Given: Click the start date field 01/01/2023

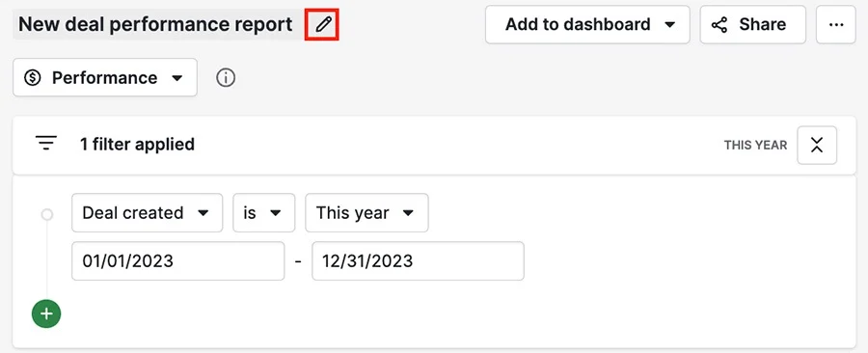Looking at the screenshot, I should [177, 260].
